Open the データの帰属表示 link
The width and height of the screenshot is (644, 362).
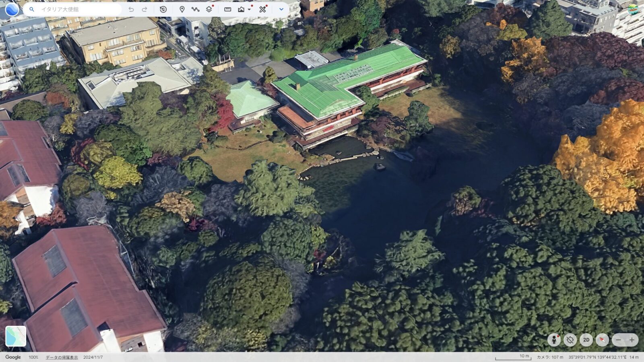point(62,357)
